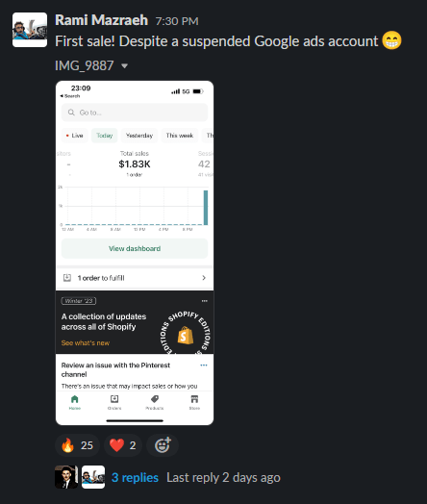
Task: Select the Yesterday filter chip
Action: [x=139, y=136]
